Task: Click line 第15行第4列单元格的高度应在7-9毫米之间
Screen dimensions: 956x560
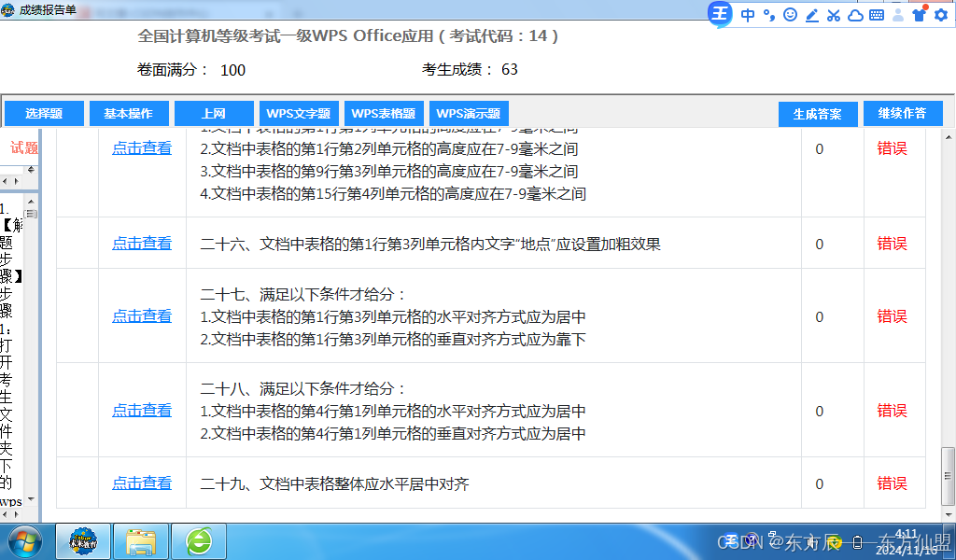Action: coord(393,194)
